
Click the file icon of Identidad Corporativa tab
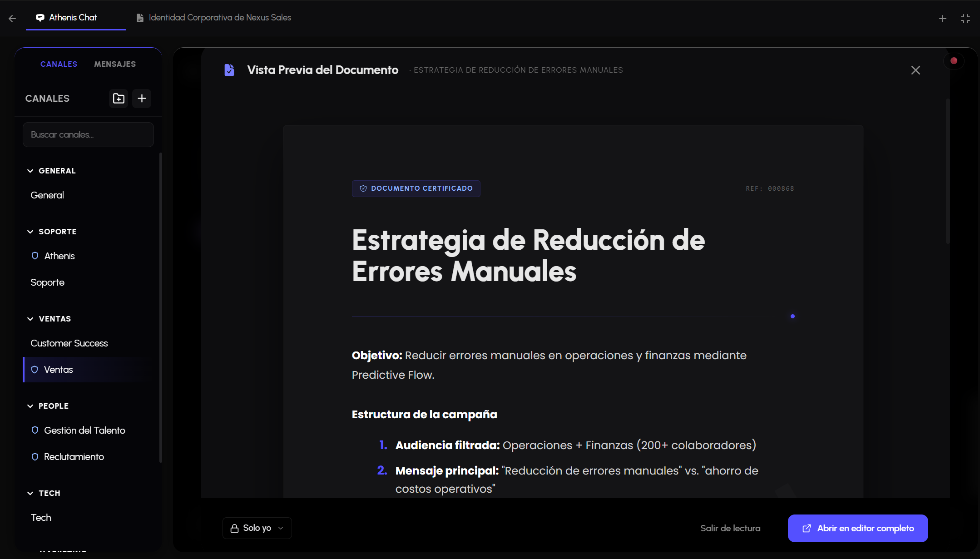[140, 18]
